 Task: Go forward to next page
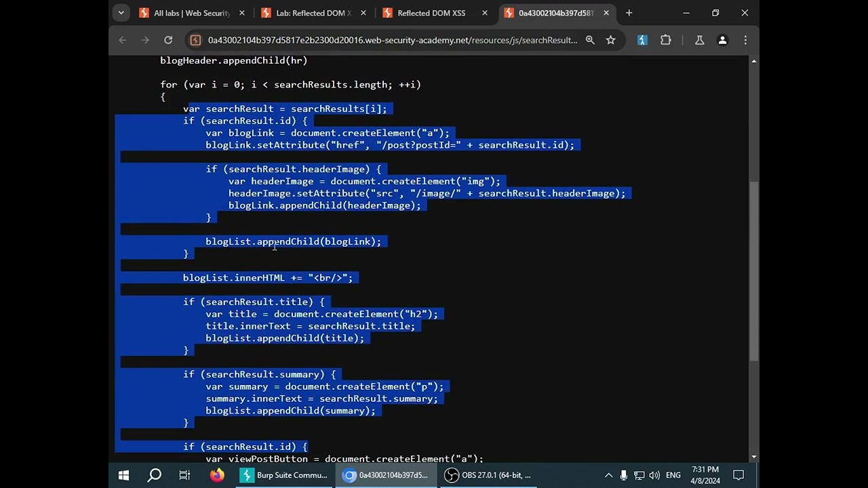[145, 40]
